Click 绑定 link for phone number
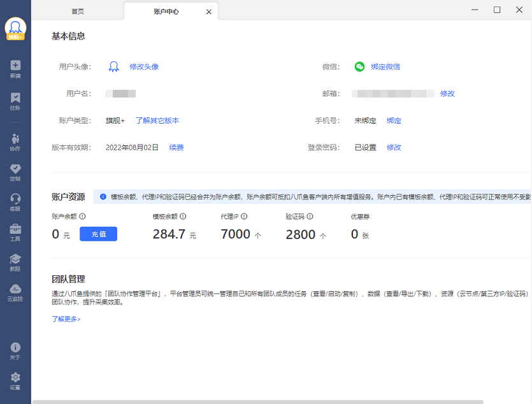Viewport: 532px width, 404px height. (394, 121)
